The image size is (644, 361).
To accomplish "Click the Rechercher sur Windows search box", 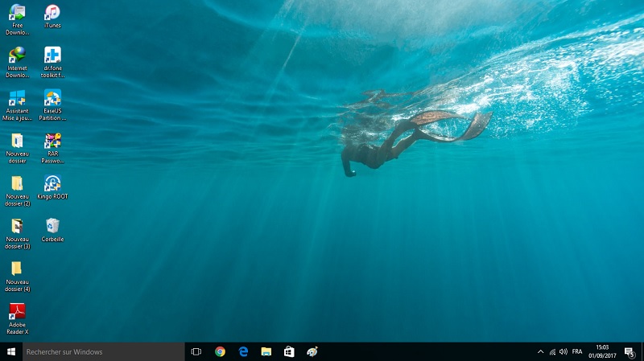I will (x=104, y=351).
